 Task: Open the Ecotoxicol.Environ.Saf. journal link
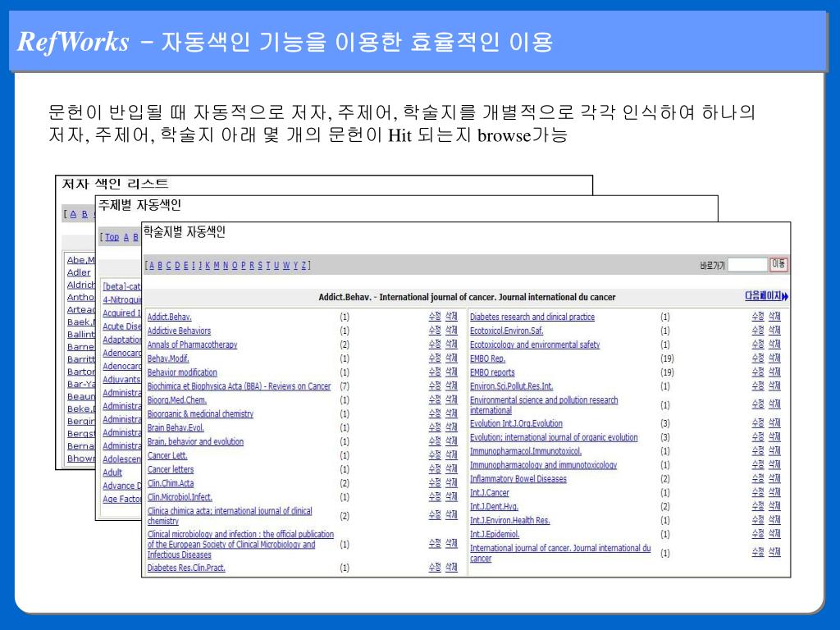tap(507, 331)
